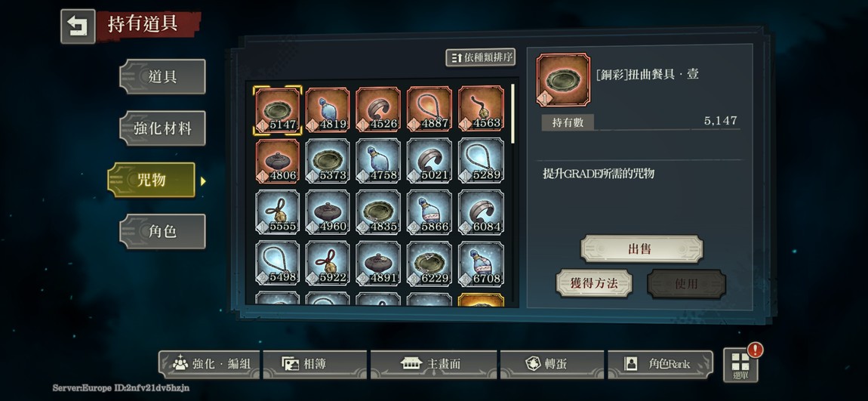Select the potion item showing 6708
The width and height of the screenshot is (868, 401).
[x=481, y=263]
